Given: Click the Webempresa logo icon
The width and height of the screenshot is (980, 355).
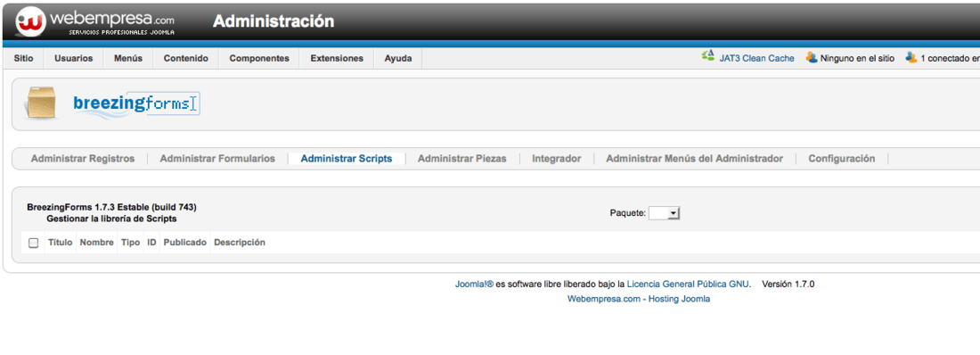Looking at the screenshot, I should tap(30, 22).
